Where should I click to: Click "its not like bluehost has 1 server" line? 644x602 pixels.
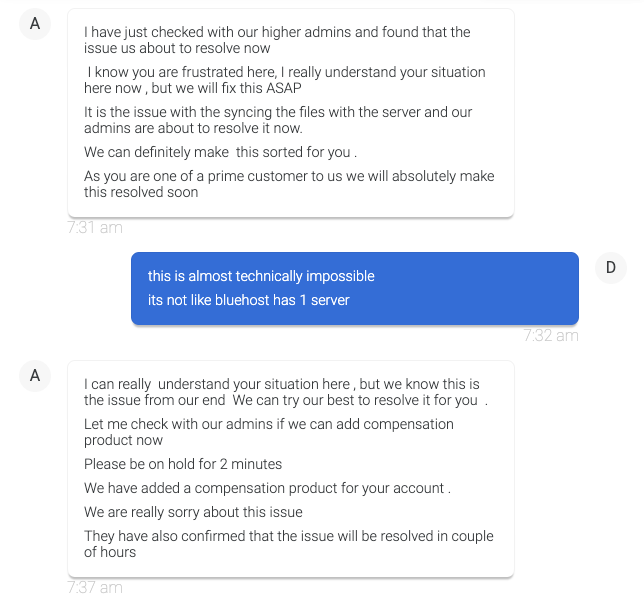pos(249,300)
